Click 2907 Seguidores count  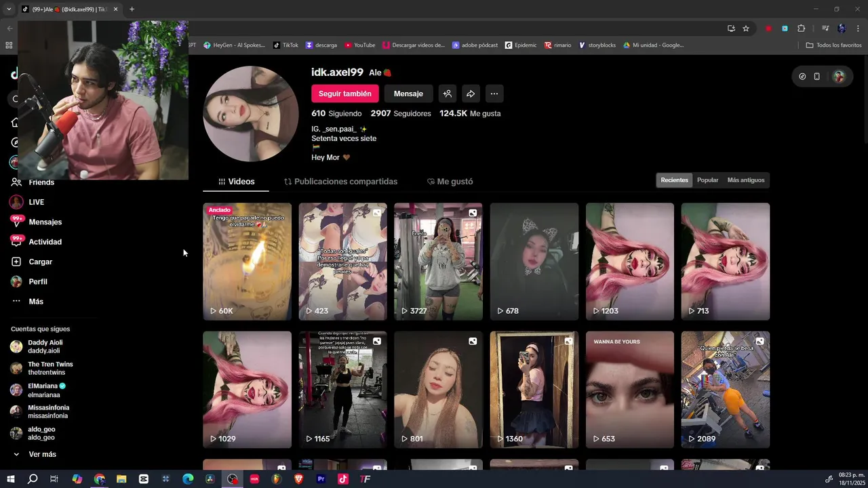[x=401, y=113]
